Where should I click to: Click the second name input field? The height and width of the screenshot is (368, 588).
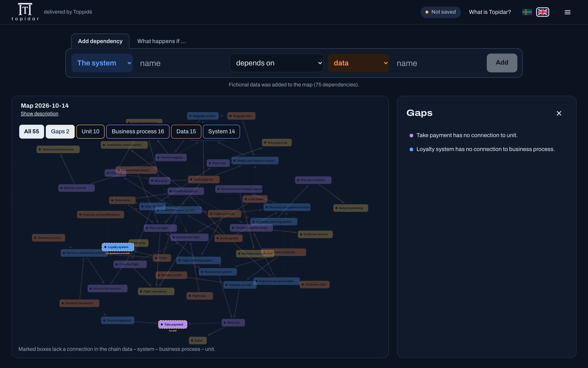pyautogui.click(x=438, y=63)
